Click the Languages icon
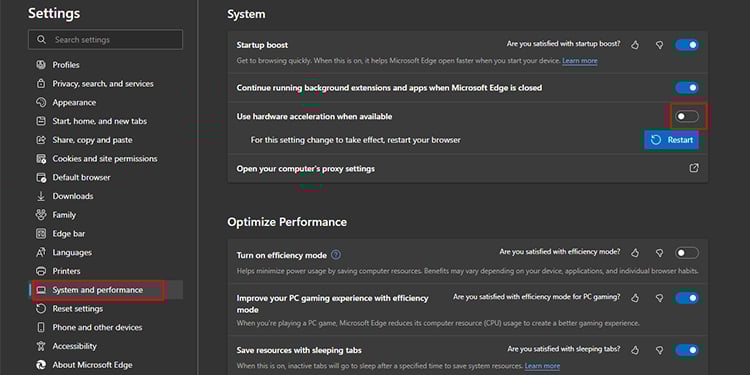 [x=41, y=252]
